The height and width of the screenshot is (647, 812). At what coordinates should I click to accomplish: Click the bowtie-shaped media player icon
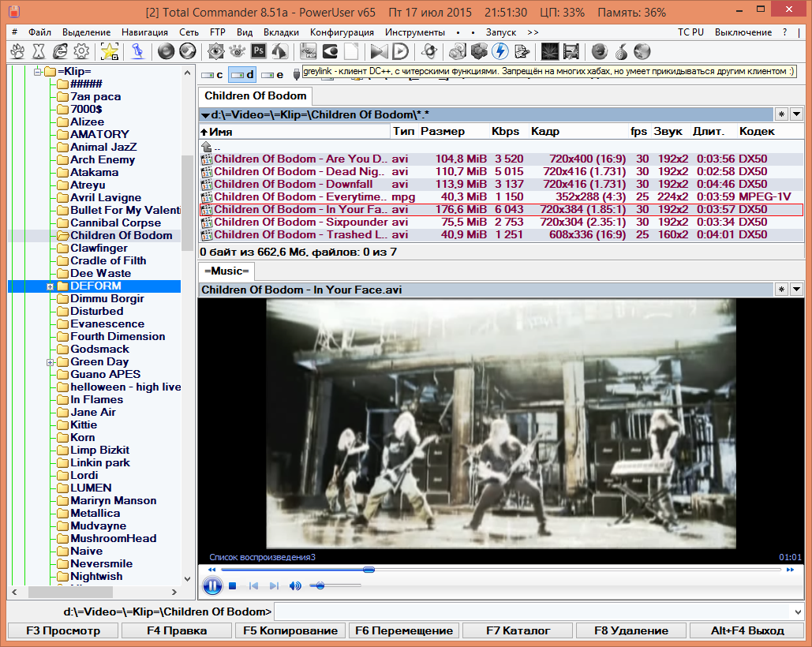[379, 51]
